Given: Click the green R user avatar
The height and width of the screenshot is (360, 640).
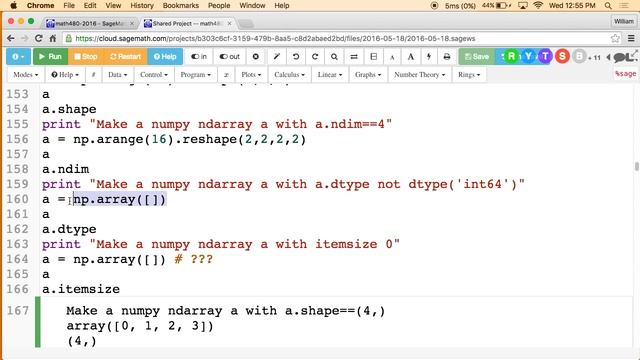Looking at the screenshot, I should point(511,56).
